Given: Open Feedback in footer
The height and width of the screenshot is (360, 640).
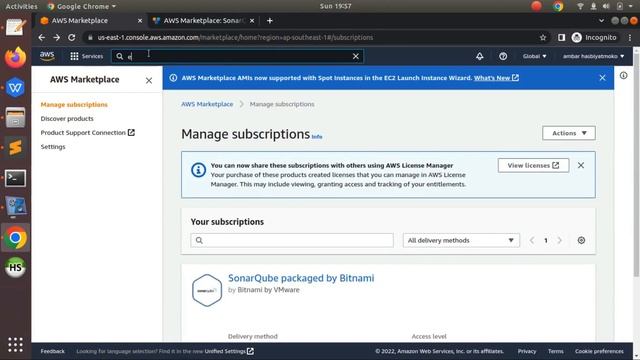Looking at the screenshot, I should tap(52, 351).
